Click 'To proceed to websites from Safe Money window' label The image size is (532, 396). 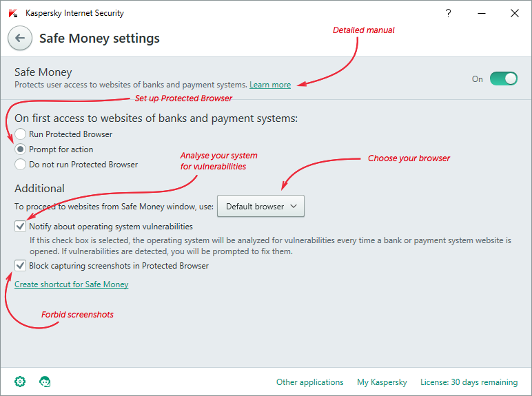point(114,207)
